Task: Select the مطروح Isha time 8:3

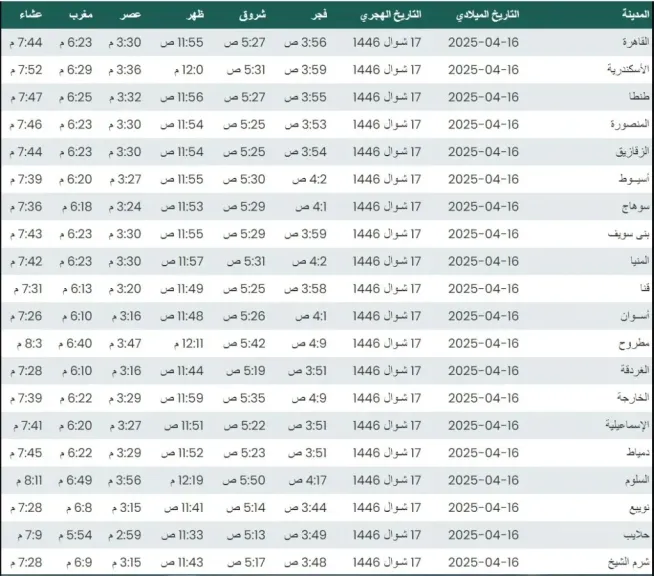Action: click(29, 344)
